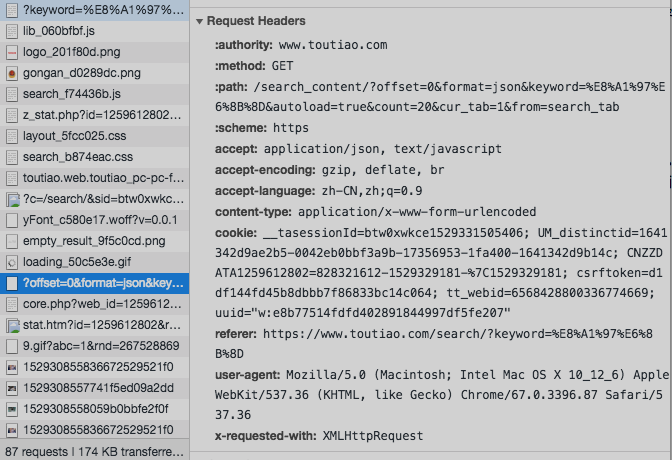
Task: Select the 1529308558059b0bbfe2f0f request
Action: 94,409
